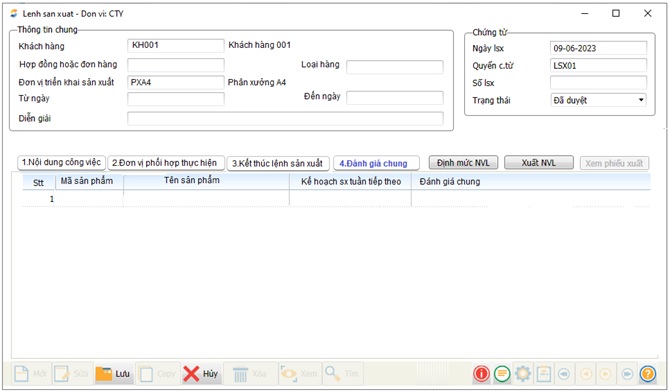670x392 pixels.
Task: Switch to tab 3.Kết thúc lệnh sản xuất
Action: [x=278, y=163]
